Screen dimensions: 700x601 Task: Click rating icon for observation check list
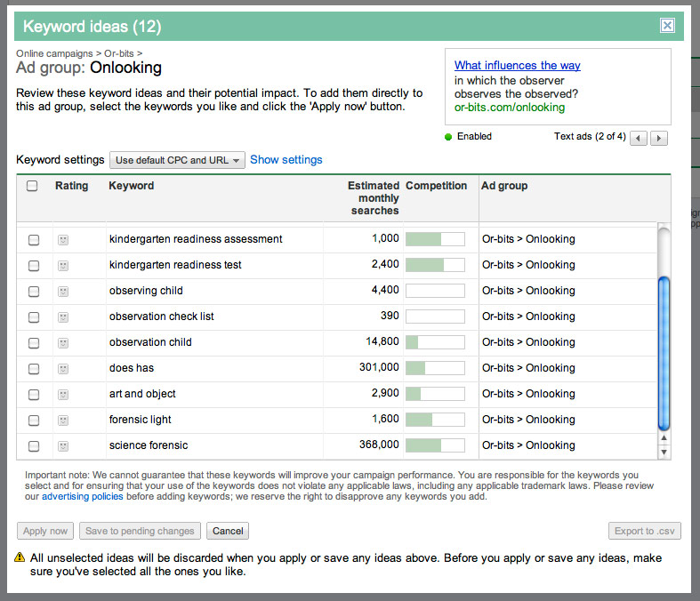(x=63, y=317)
